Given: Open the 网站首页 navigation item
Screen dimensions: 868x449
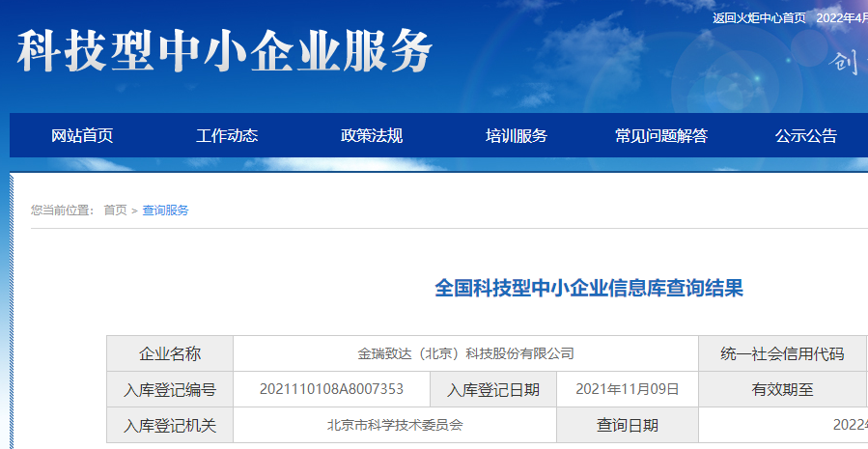Looking at the screenshot, I should 82,135.
